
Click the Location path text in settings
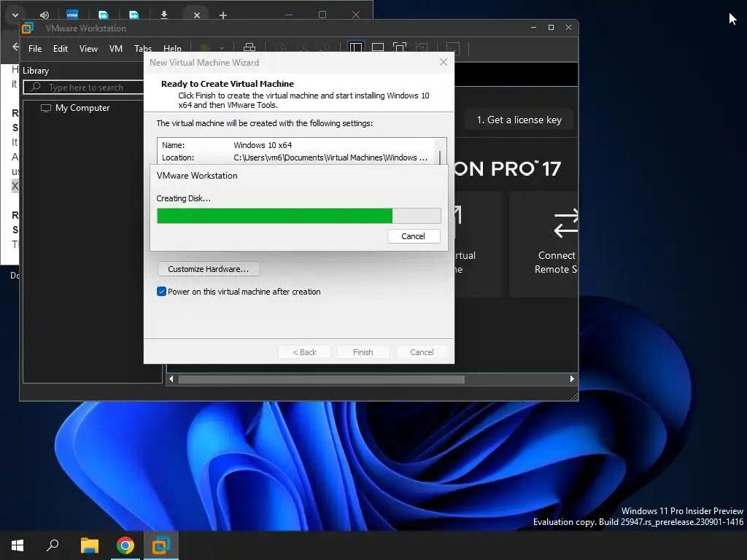(330, 157)
